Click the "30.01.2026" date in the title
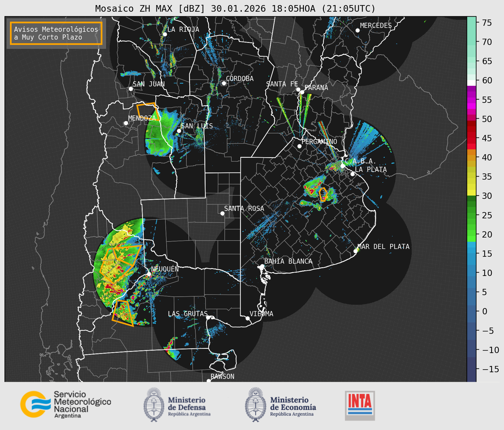The height and width of the screenshot is (430, 504). pyautogui.click(x=238, y=9)
